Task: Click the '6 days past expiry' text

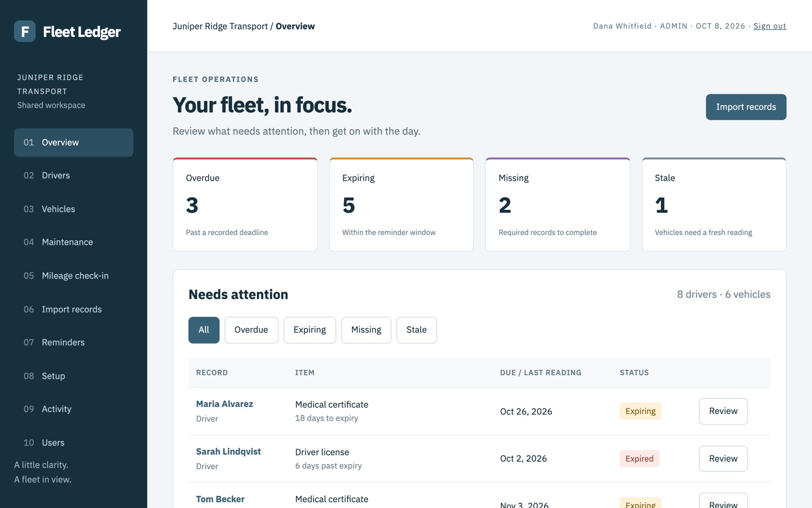Action: click(x=328, y=466)
